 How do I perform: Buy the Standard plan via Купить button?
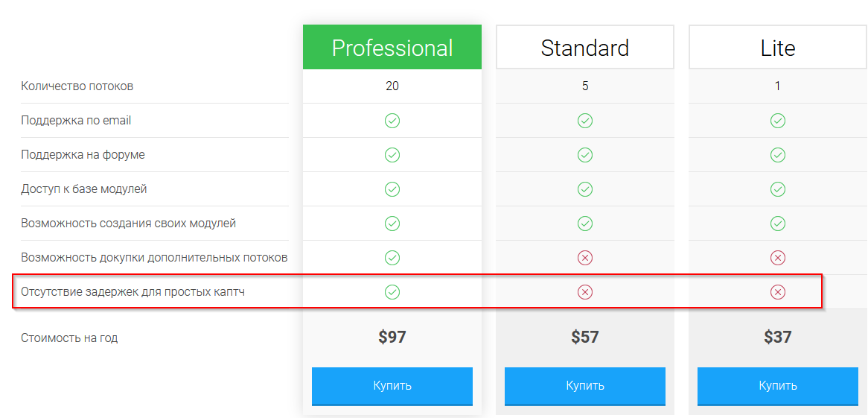(x=584, y=386)
